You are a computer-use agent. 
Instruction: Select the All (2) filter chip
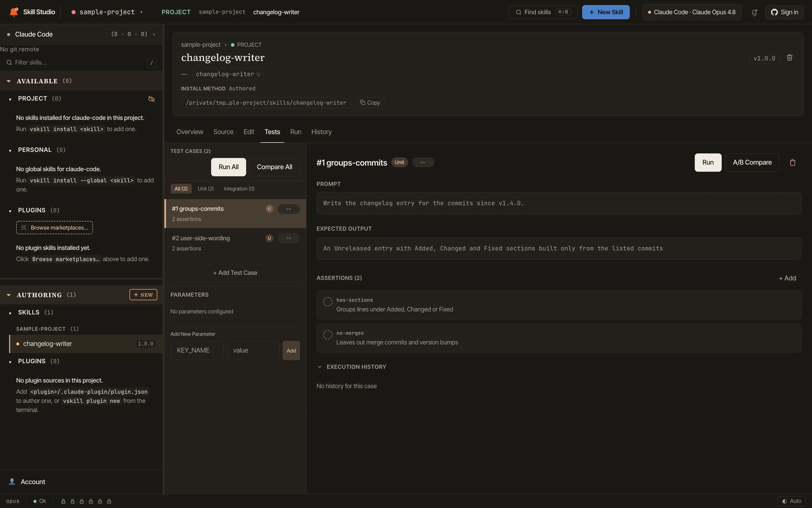181,189
